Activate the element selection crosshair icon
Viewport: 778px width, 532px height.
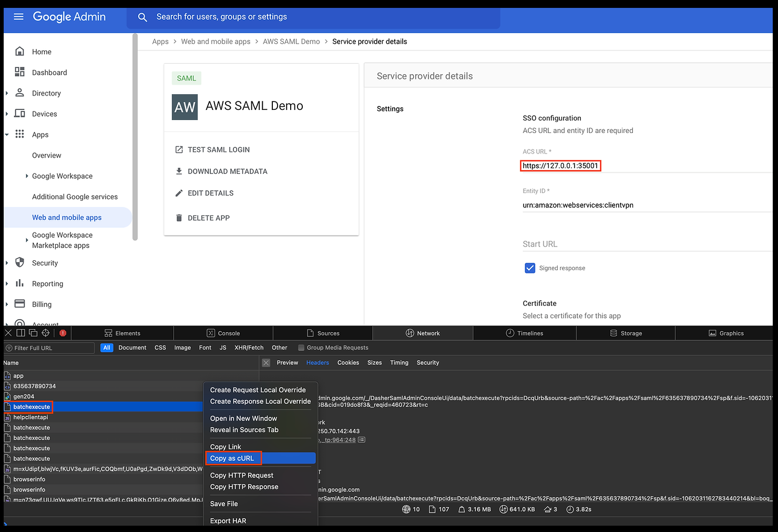click(x=46, y=333)
